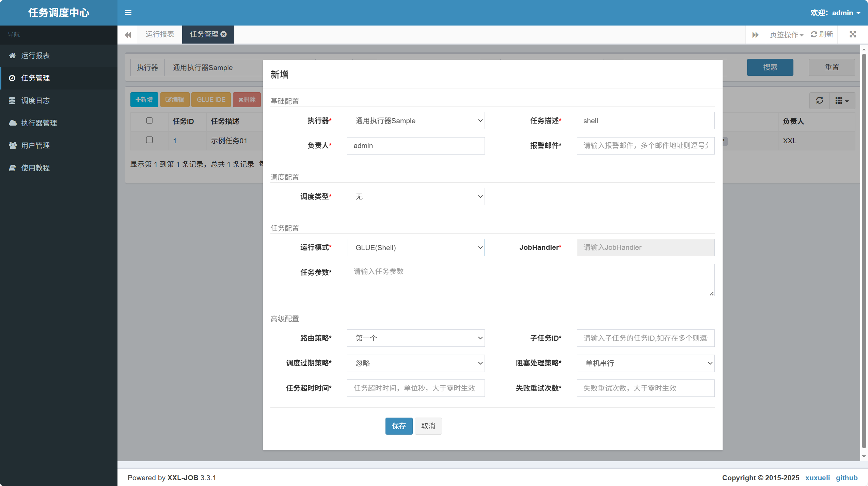
Task: Click the GLUE IDE toolbar button
Action: pos(211,99)
